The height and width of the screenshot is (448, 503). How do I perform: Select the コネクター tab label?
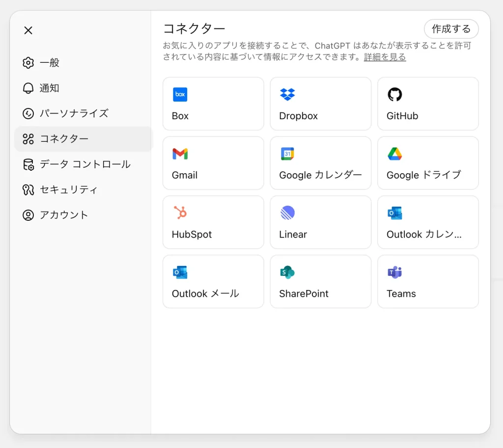(x=64, y=139)
